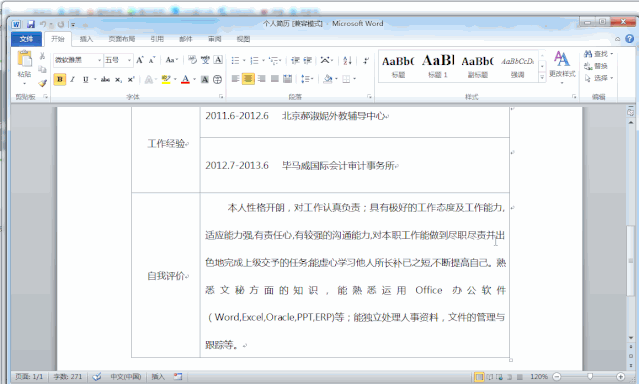639x384 pixels.
Task: Click the Change Styles large icon
Action: point(562,66)
